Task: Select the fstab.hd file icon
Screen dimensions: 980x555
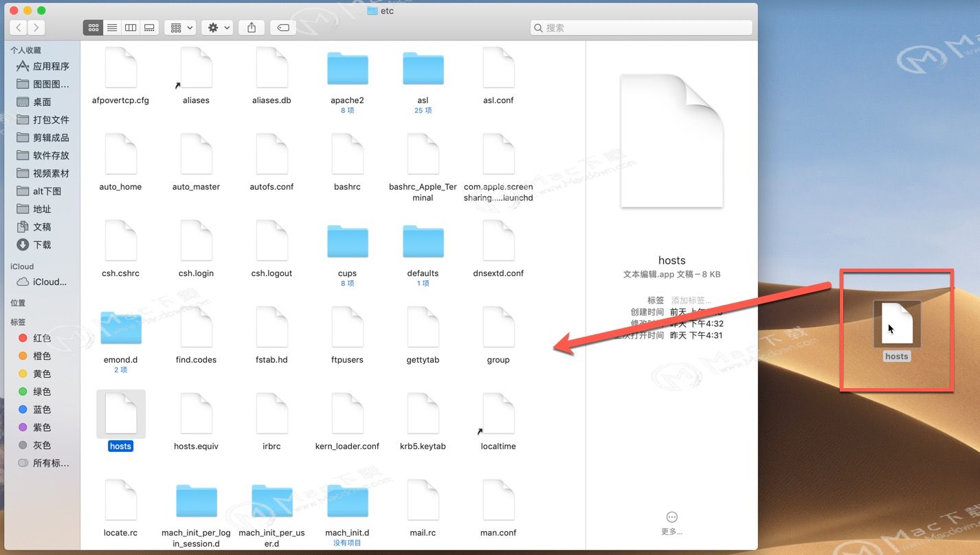Action: pyautogui.click(x=271, y=328)
